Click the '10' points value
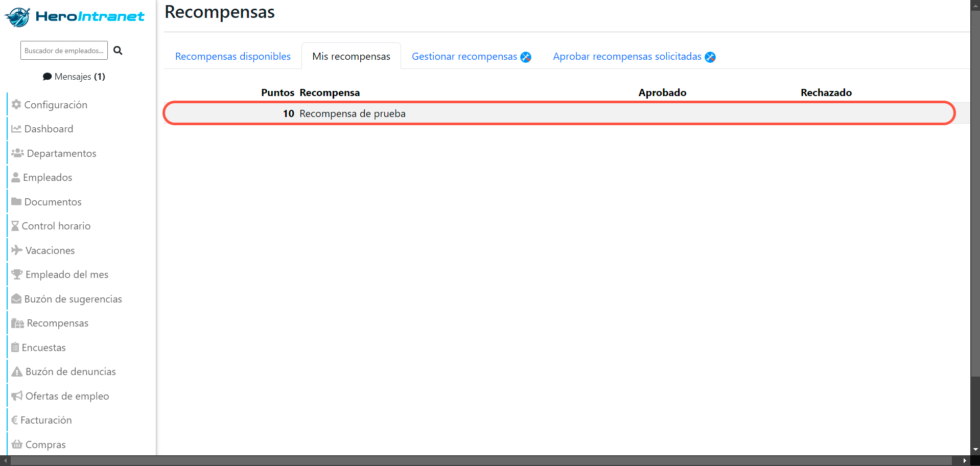 tap(289, 113)
